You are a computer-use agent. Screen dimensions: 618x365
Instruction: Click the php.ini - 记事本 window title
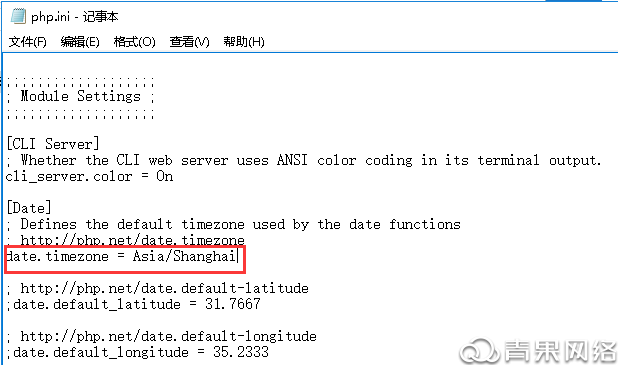[74, 17]
